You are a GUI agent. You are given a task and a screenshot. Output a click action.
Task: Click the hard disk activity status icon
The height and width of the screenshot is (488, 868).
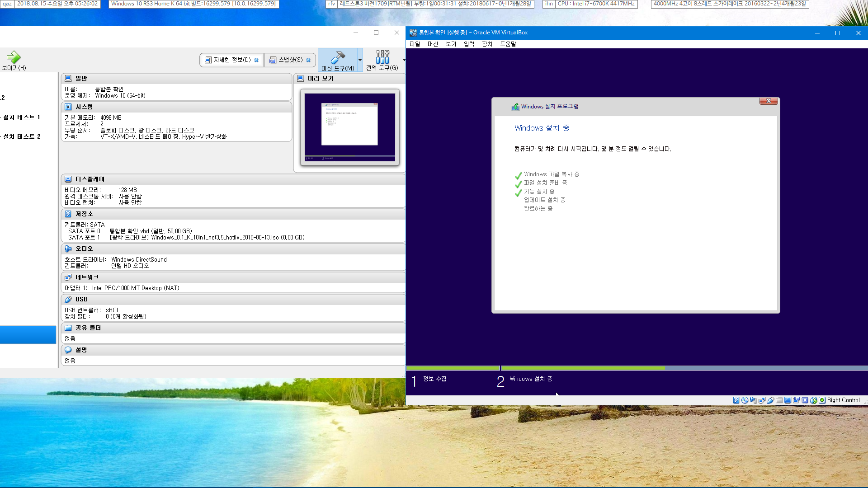tap(736, 400)
